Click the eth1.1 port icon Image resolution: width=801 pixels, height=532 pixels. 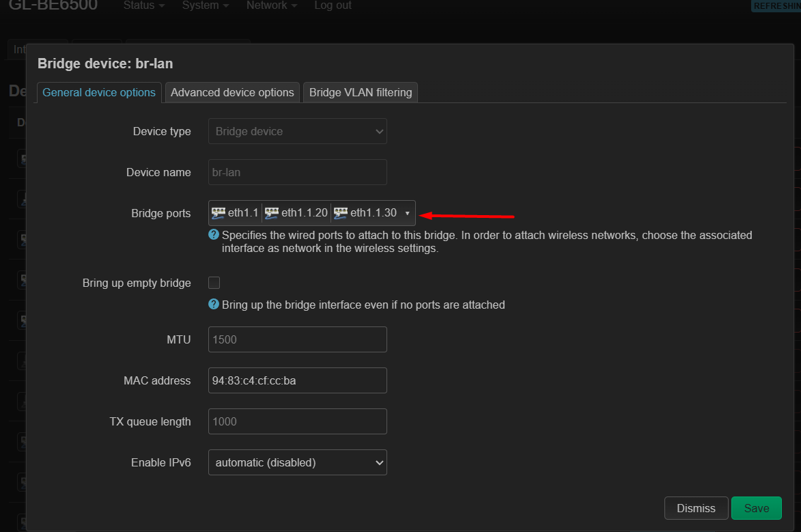click(x=218, y=213)
